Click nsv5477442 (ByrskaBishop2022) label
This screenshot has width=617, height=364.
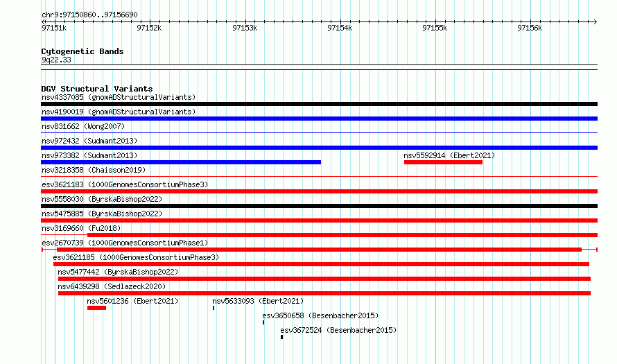click(x=118, y=272)
